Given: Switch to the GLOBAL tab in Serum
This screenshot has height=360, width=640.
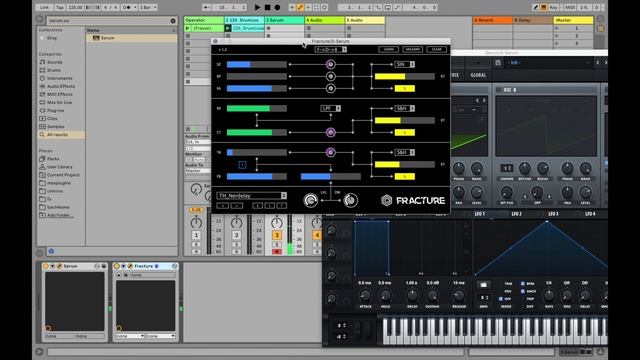Looking at the screenshot, I should (478, 75).
